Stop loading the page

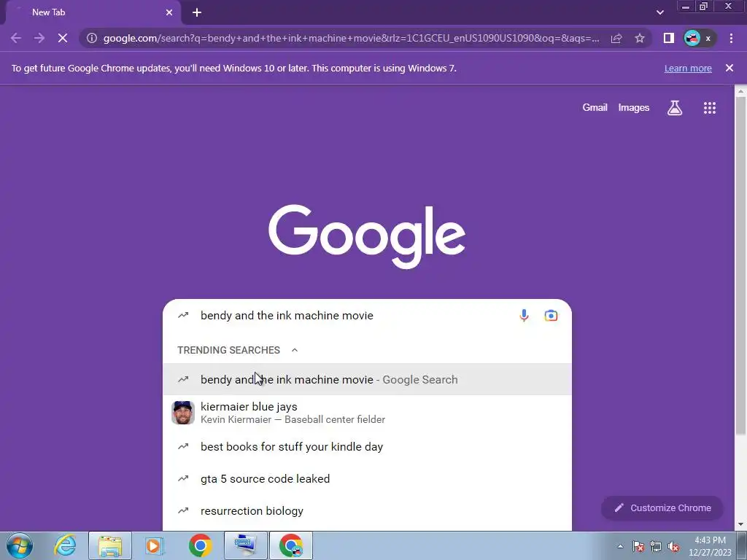63,38
